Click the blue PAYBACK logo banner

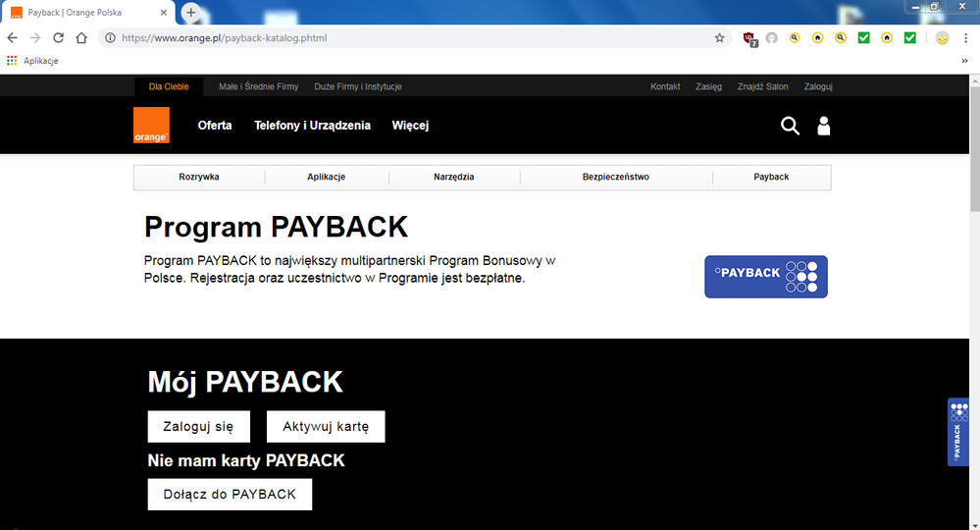[x=765, y=276]
